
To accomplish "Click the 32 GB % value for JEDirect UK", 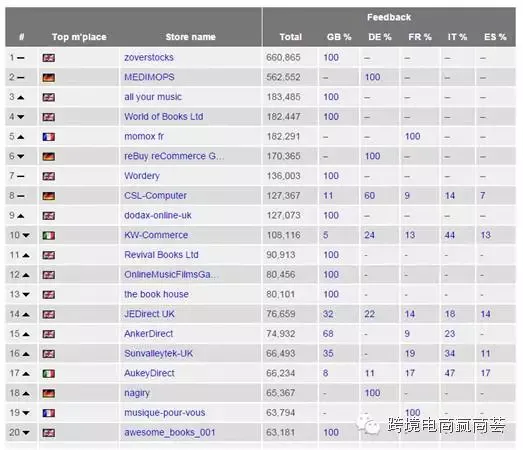I will [328, 314].
